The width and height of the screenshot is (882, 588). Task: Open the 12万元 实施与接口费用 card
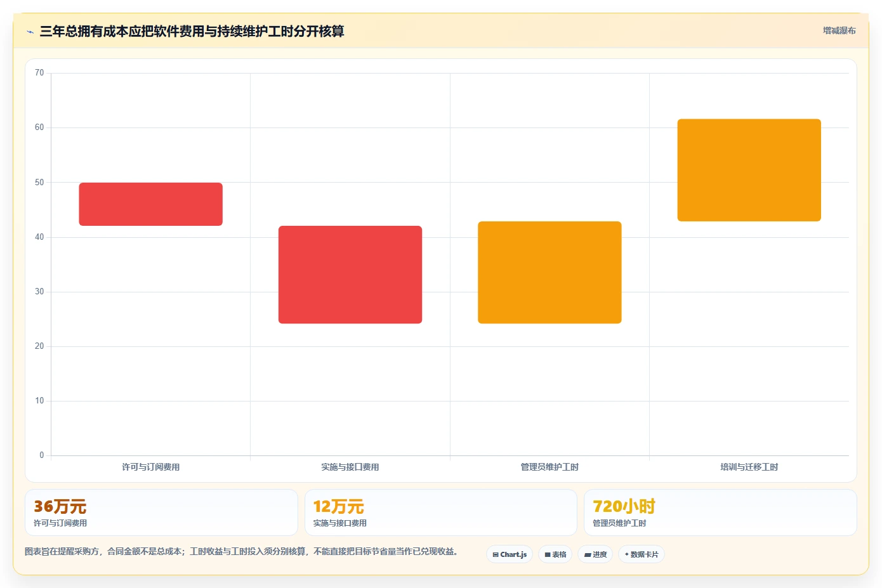click(441, 513)
